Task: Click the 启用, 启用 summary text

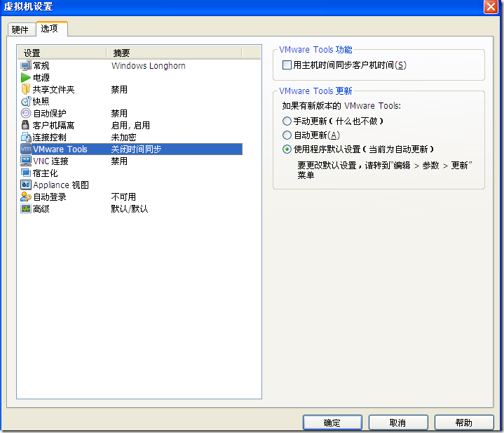Action: tap(130, 125)
